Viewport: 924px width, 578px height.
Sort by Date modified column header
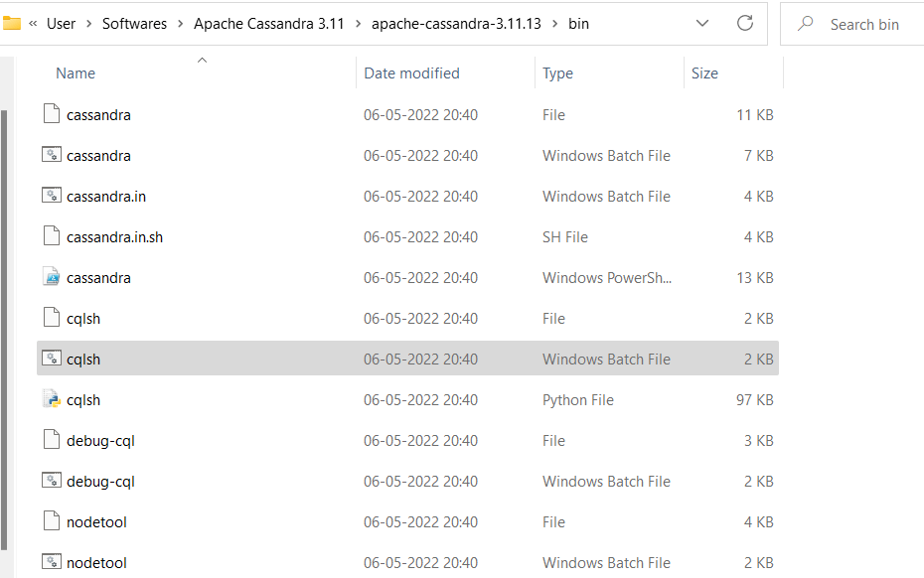pyautogui.click(x=411, y=73)
